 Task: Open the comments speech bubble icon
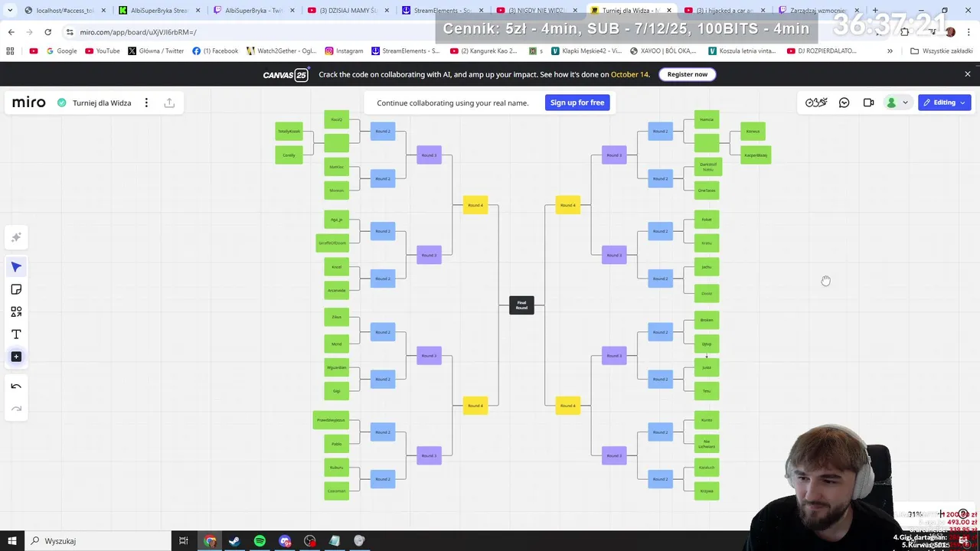pos(844,103)
